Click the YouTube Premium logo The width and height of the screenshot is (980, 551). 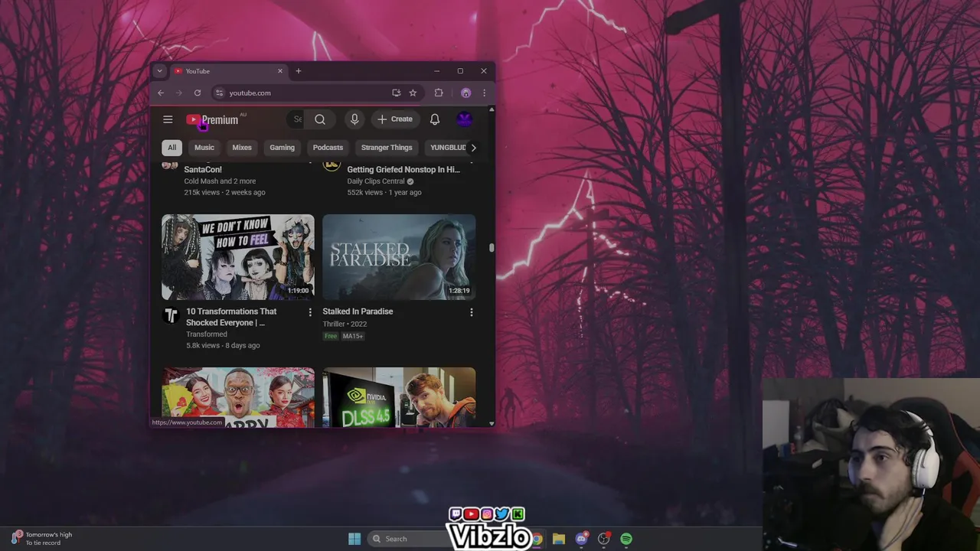point(212,120)
